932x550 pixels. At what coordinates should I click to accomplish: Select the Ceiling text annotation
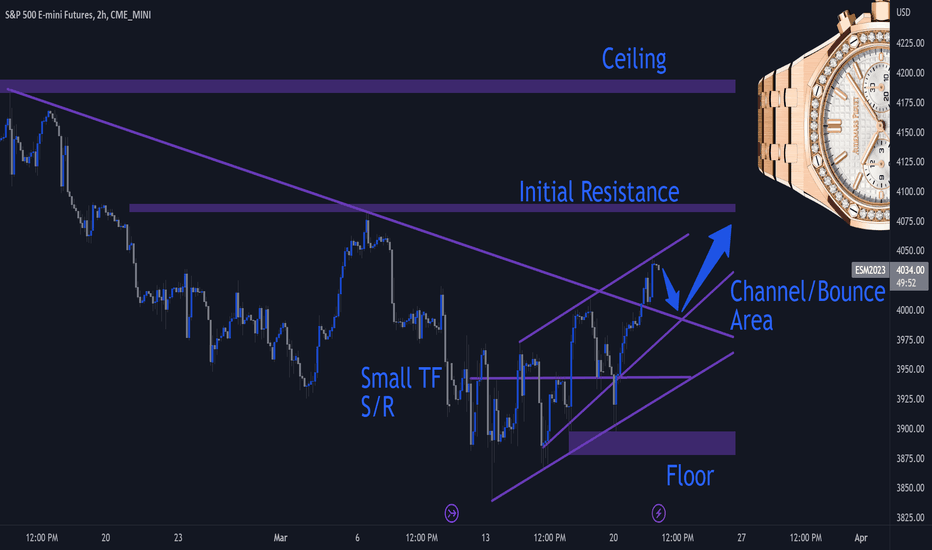tap(634, 59)
